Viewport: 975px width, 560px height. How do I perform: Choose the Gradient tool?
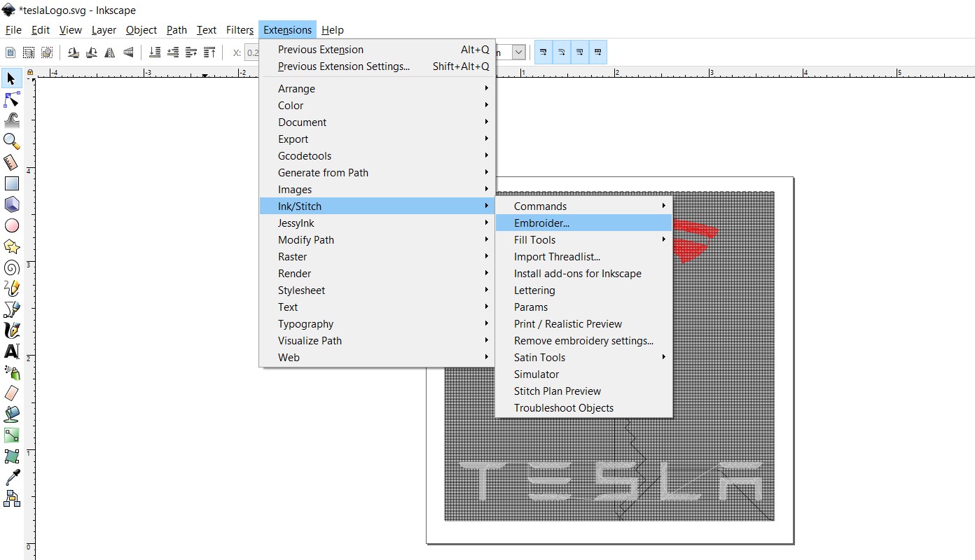coord(11,435)
